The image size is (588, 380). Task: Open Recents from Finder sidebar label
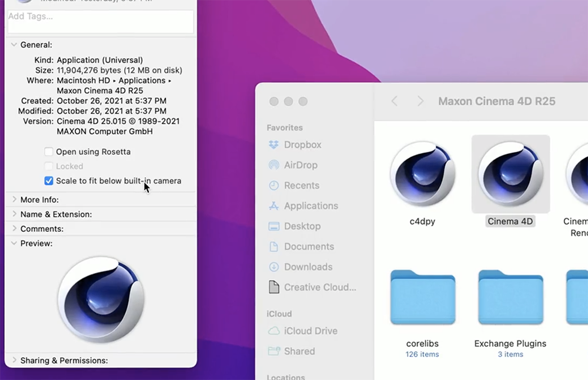[x=302, y=185]
